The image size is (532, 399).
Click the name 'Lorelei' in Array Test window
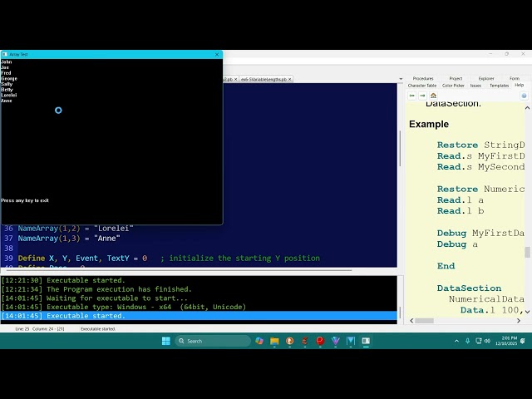(8, 96)
